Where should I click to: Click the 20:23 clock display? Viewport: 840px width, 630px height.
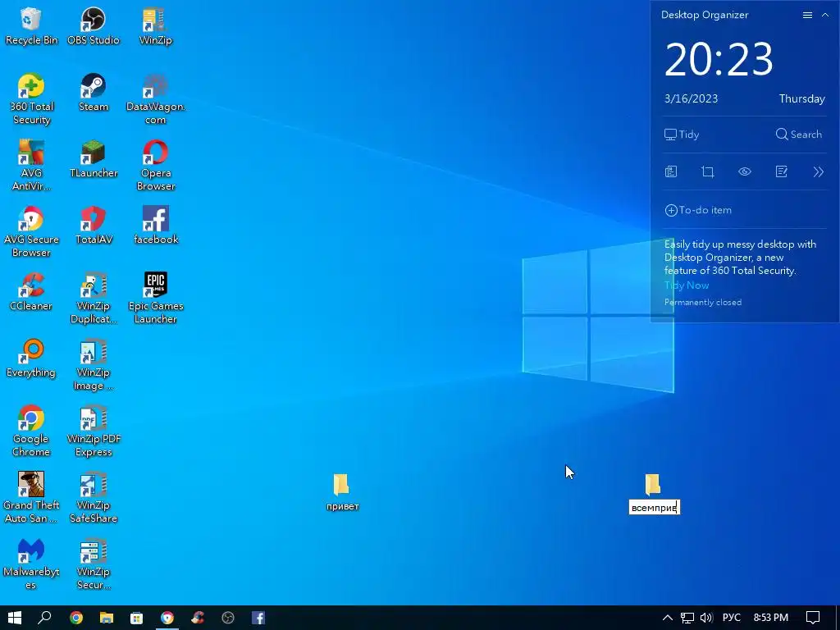719,59
